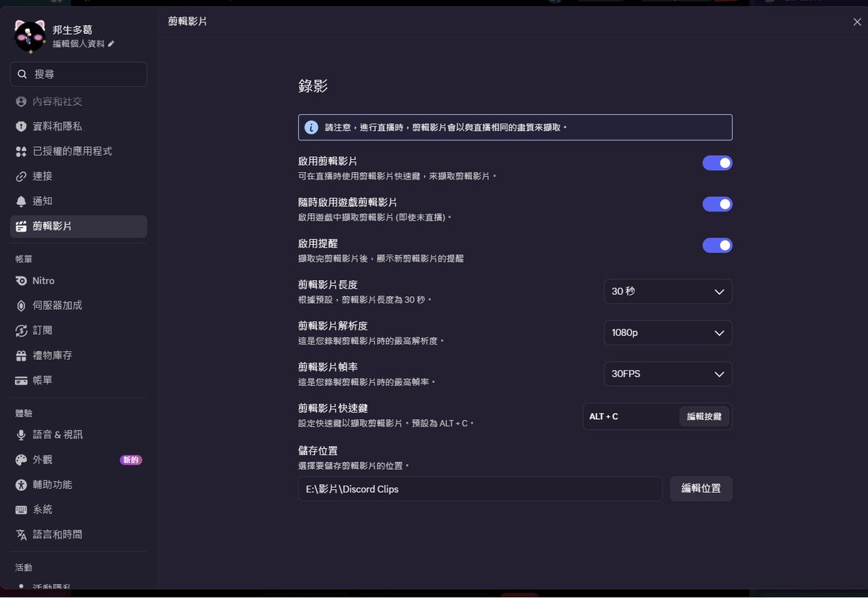The height and width of the screenshot is (598, 868).
Task: Click the magnifier icon in the search box
Action: click(22, 74)
